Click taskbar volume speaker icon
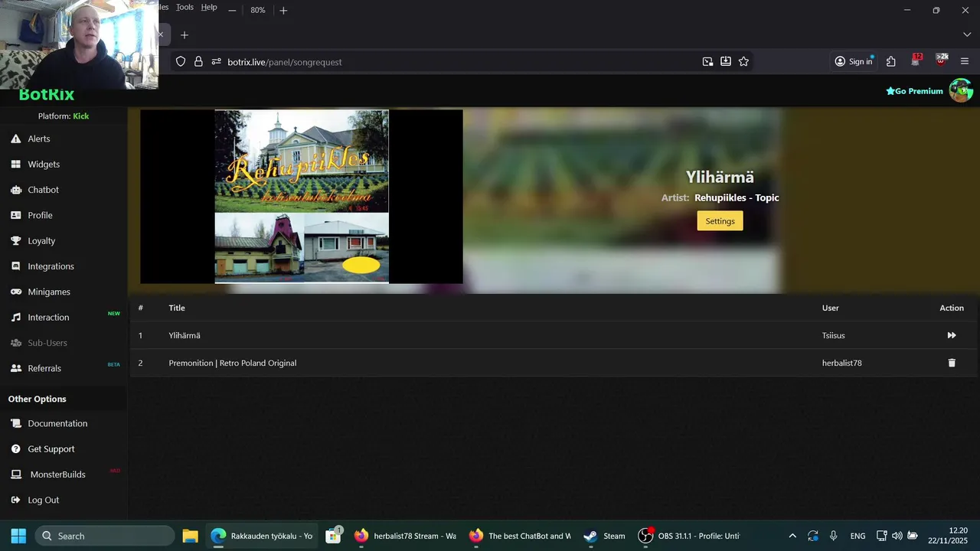The image size is (980, 551). coord(897,536)
